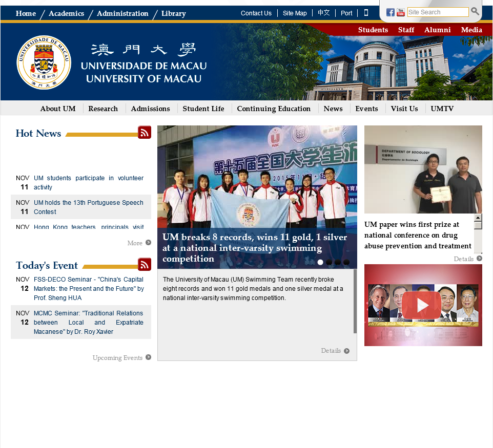Open 'UM holds the 13th Portuguese Speech Contest'
This screenshot has width=493, height=448.
point(88,207)
